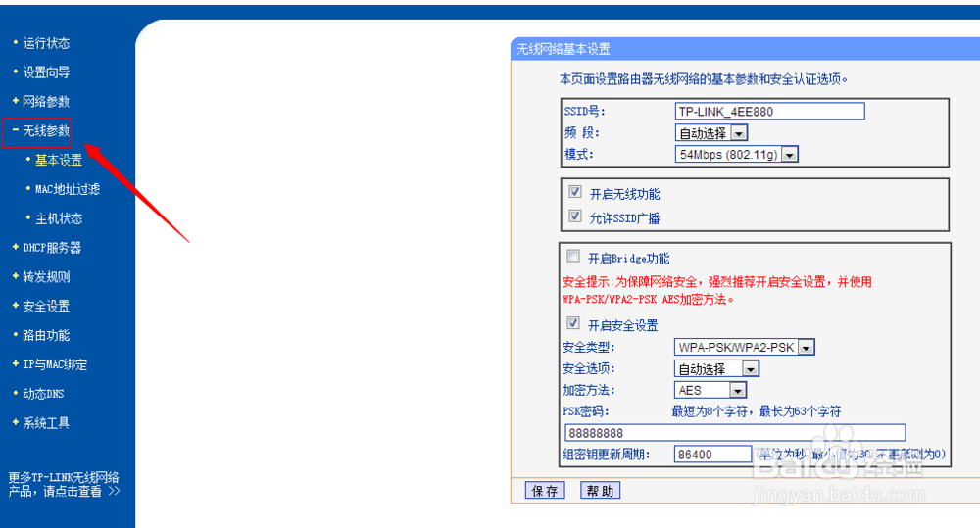This screenshot has width=980, height=528.
Task: Toggle 允许SSID广播 checkbox
Action: [x=575, y=216]
